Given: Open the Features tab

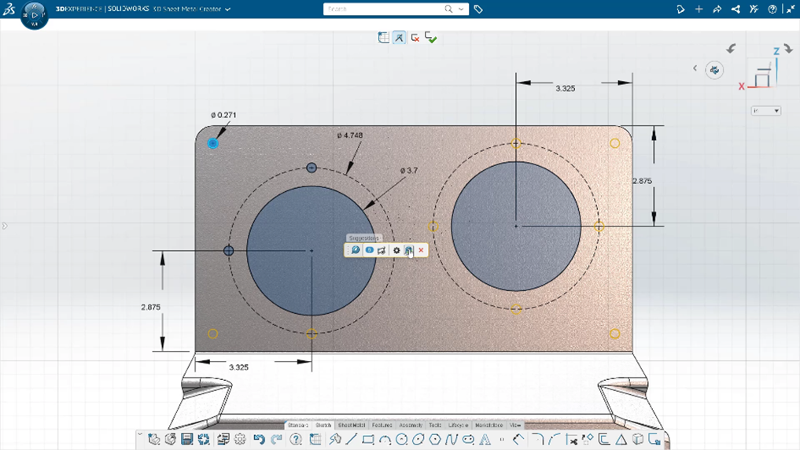Looking at the screenshot, I should pyautogui.click(x=383, y=425).
